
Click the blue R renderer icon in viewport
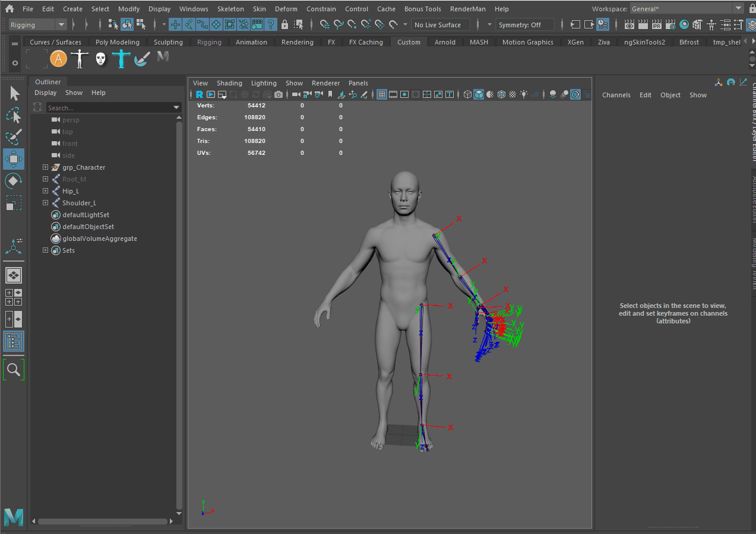coord(200,94)
